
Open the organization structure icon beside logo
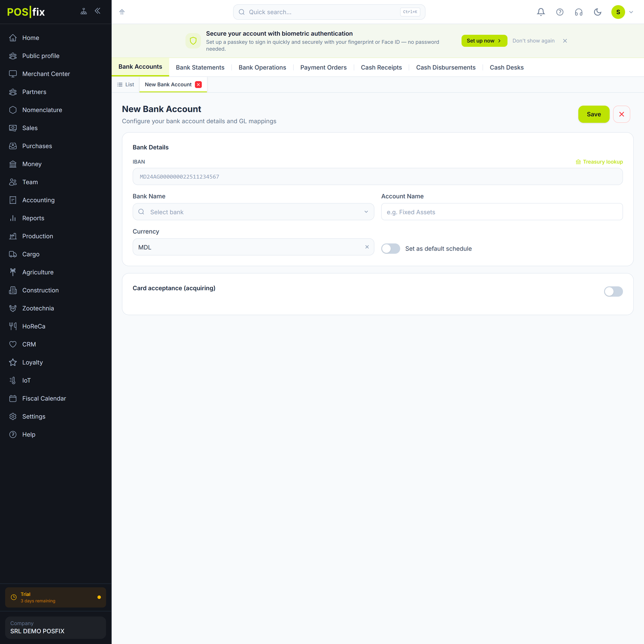(84, 11)
